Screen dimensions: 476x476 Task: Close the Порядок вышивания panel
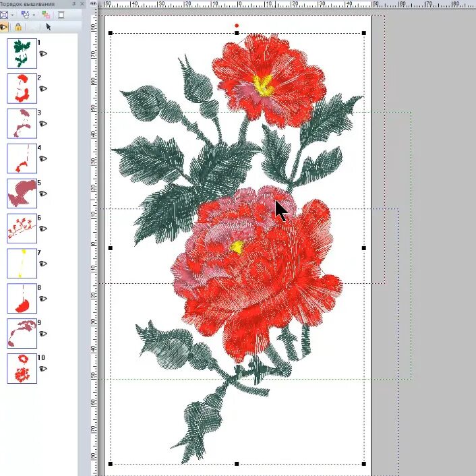pyautogui.click(x=82, y=4)
